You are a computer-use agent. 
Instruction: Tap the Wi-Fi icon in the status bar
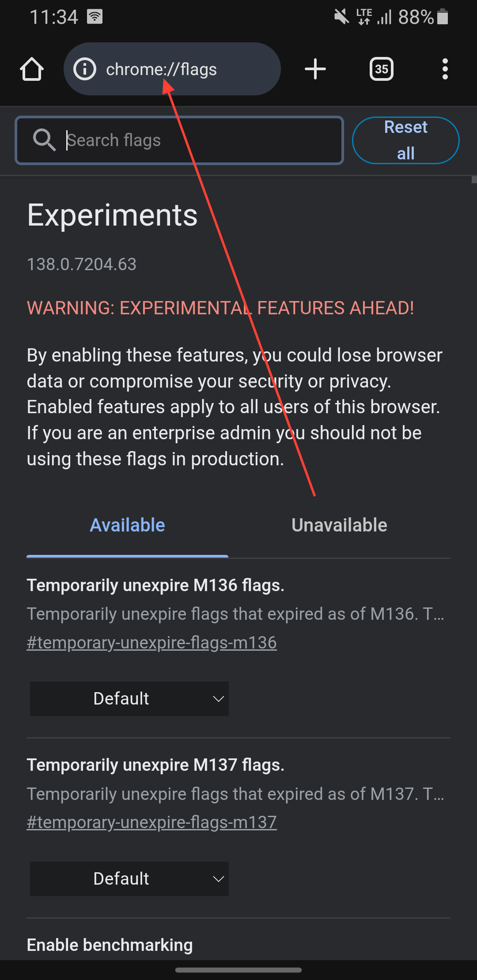point(94,16)
